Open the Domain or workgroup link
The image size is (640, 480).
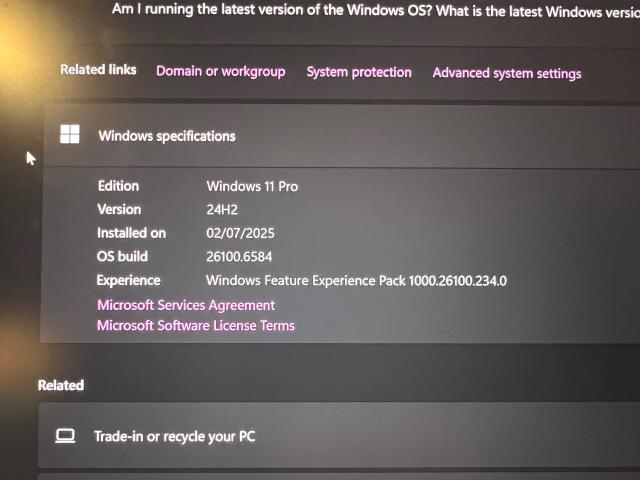coord(220,71)
